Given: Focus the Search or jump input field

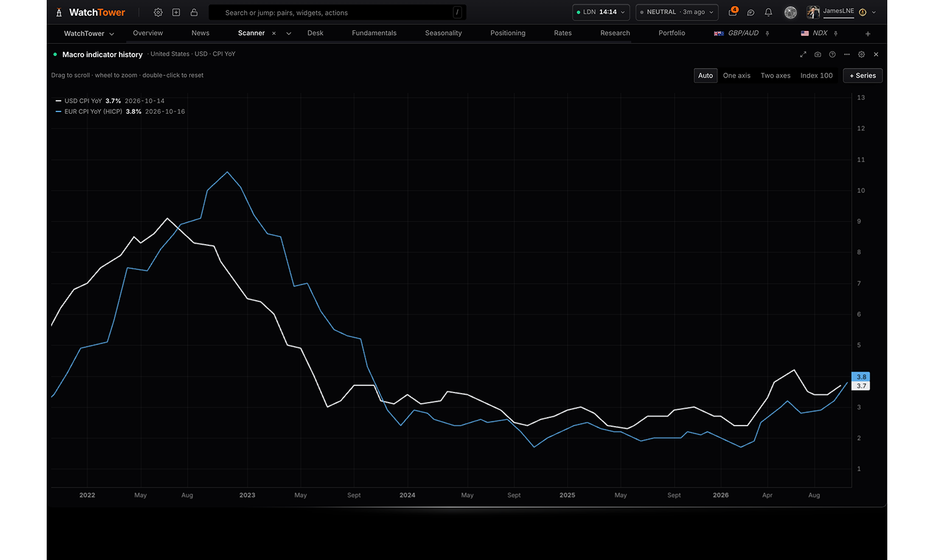Looking at the screenshot, I should coord(337,12).
